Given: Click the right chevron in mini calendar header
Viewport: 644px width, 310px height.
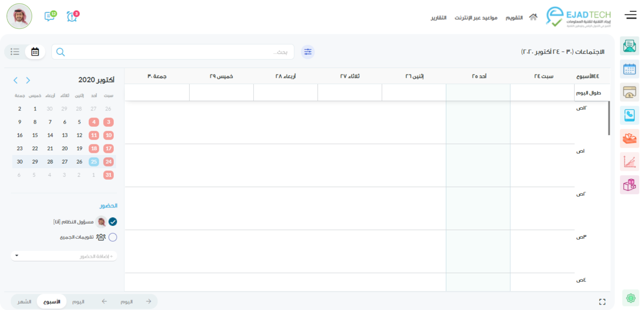Looking at the screenshot, I should click(x=28, y=80).
